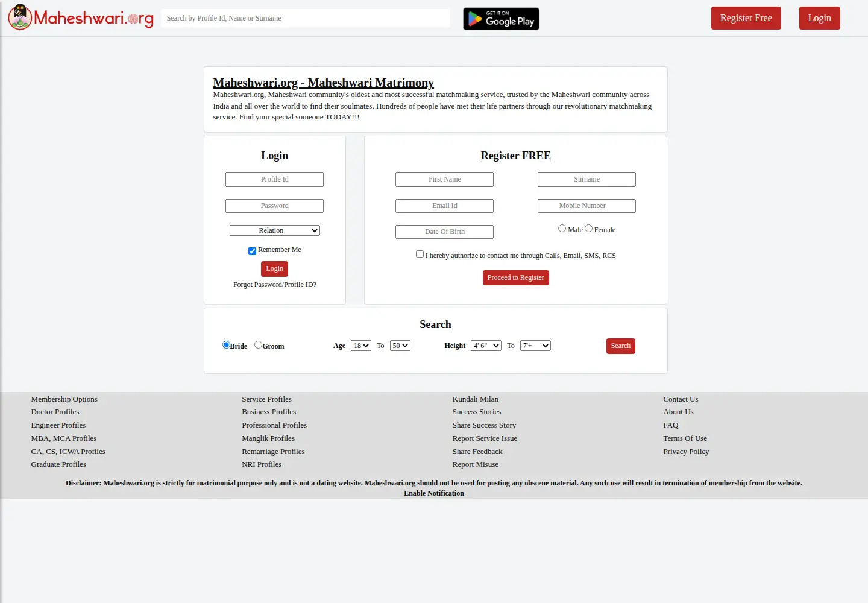This screenshot has width=868, height=603.
Task: Click Enable Notification link
Action: pyautogui.click(x=434, y=493)
